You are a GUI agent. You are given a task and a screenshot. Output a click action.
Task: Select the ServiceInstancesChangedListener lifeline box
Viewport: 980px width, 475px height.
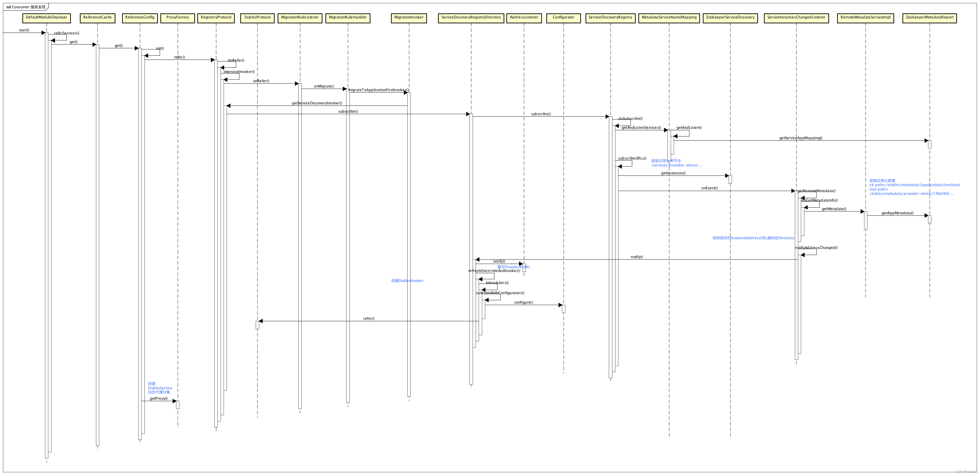coord(796,18)
